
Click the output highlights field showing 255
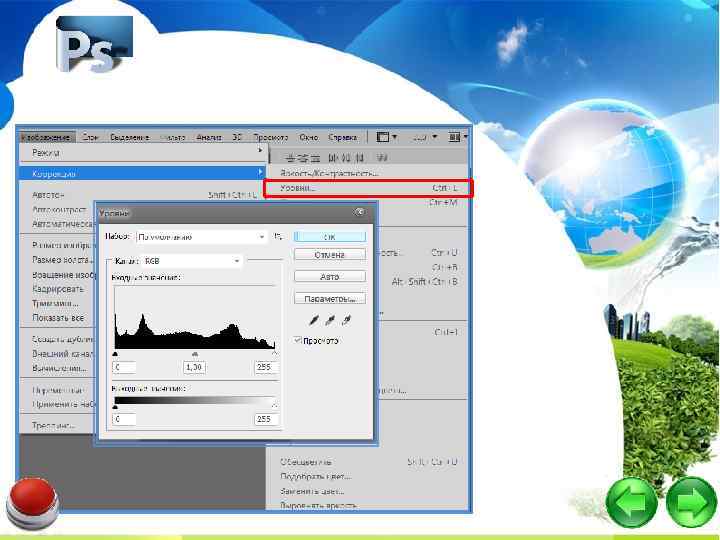coord(266,419)
